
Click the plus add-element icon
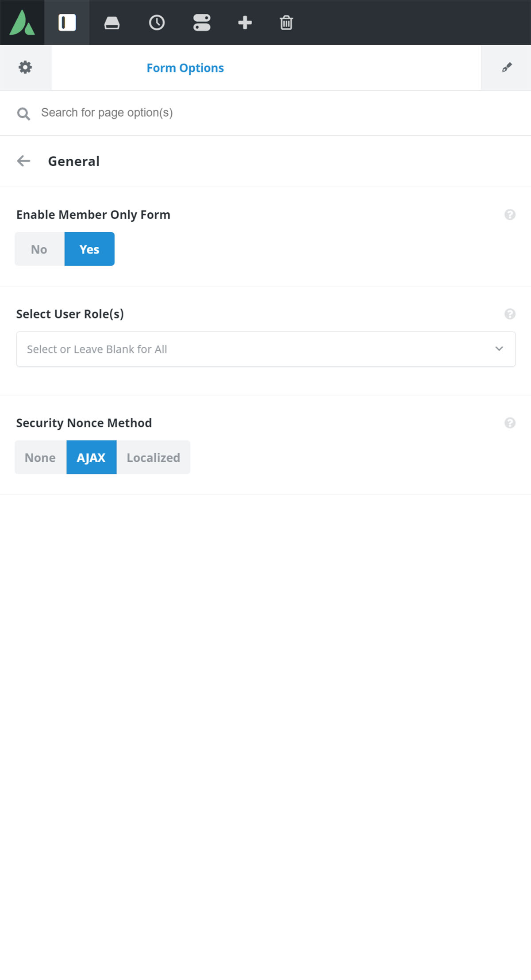pyautogui.click(x=245, y=23)
